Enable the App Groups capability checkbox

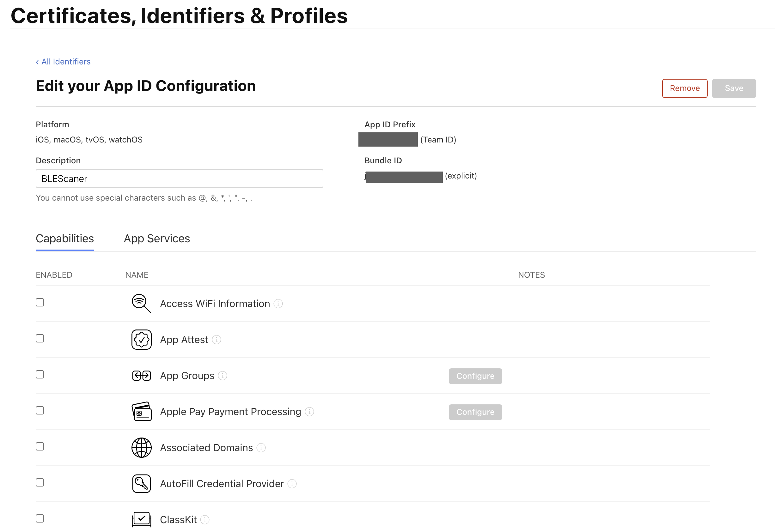click(x=40, y=374)
